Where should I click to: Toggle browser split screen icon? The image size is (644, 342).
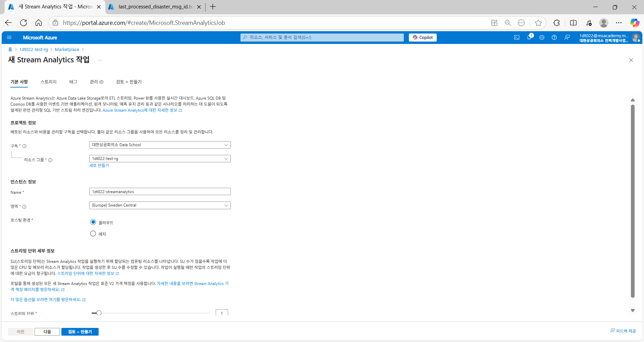pyautogui.click(x=573, y=23)
